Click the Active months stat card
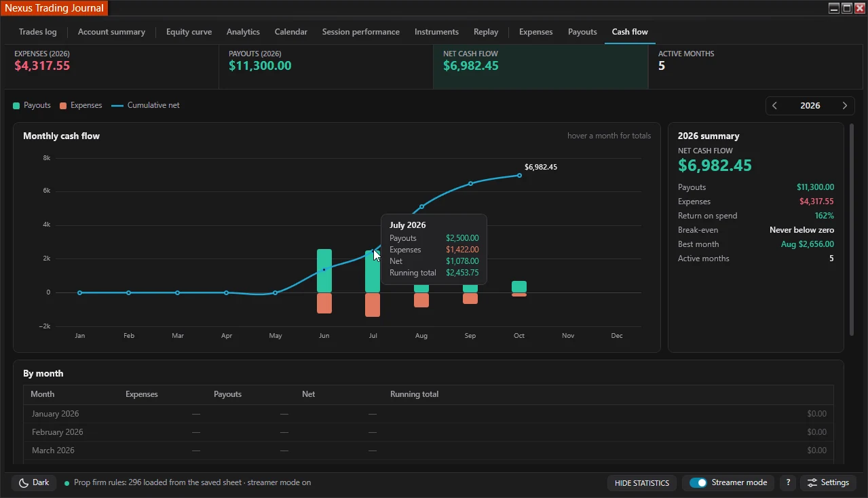The width and height of the screenshot is (868, 498). coord(755,67)
